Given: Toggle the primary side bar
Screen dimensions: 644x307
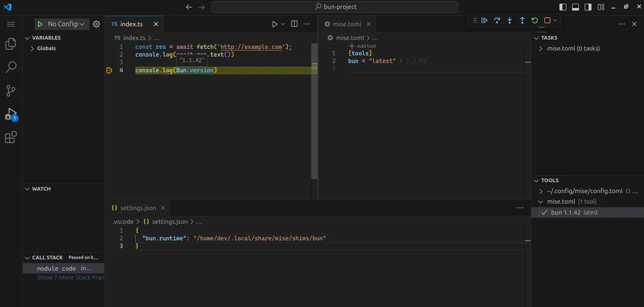Looking at the screenshot, I should coord(563,7).
